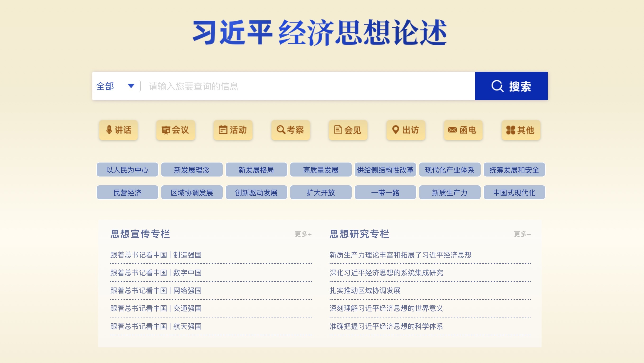Click the location pin icon on 出访
Image resolution: width=644 pixels, height=363 pixels.
(x=396, y=130)
